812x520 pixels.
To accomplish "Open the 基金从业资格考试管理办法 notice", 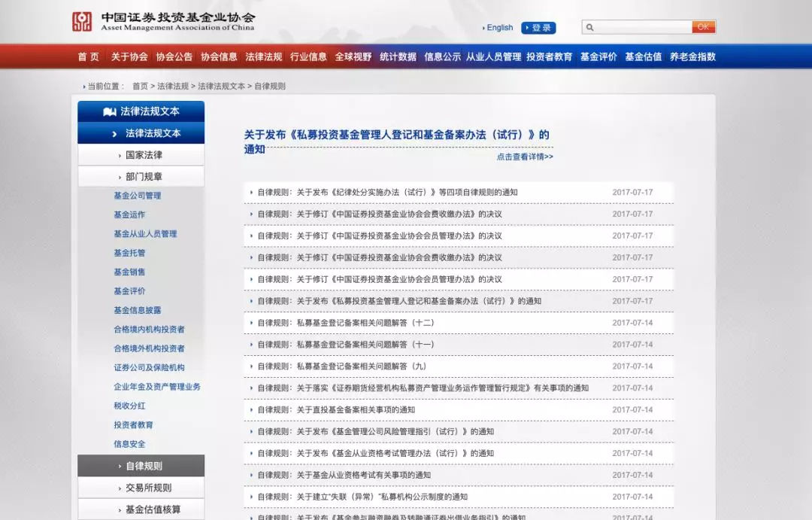I will pyautogui.click(x=375, y=454).
